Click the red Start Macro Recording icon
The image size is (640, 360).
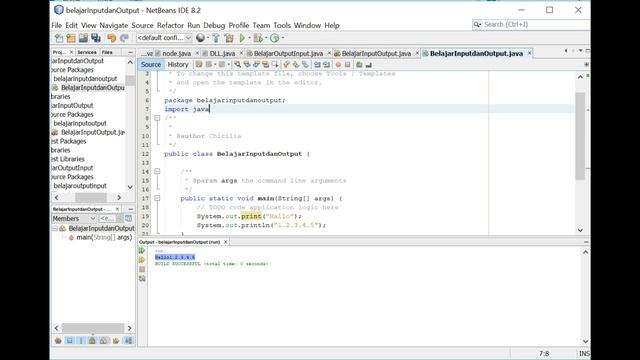point(338,64)
